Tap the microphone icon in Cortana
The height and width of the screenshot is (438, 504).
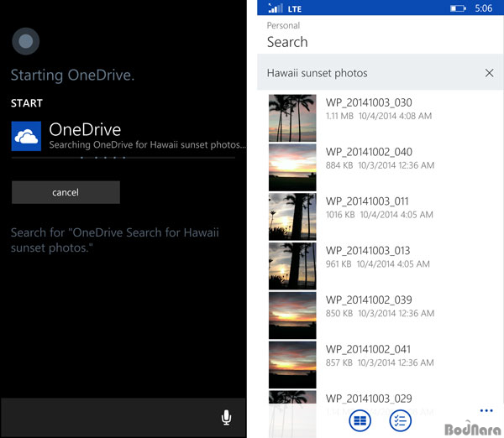(226, 418)
